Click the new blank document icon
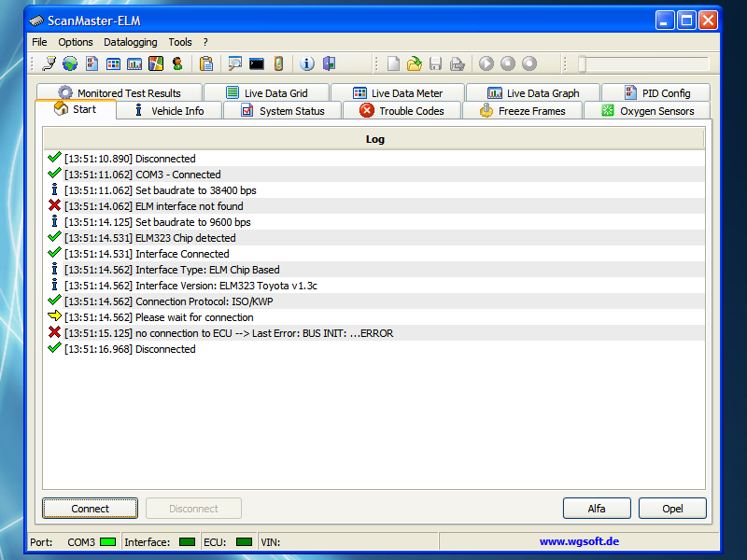 (x=393, y=63)
